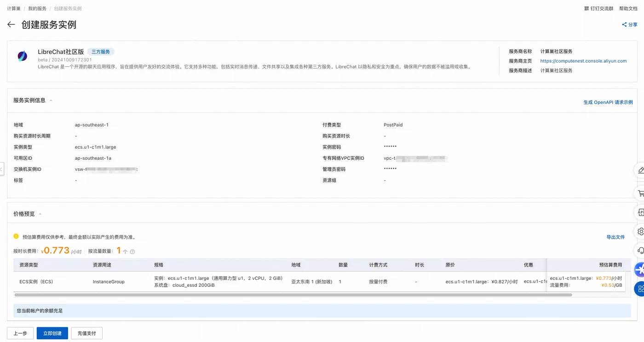
Task: Click the 按量付费 table cell
Action: (378, 281)
